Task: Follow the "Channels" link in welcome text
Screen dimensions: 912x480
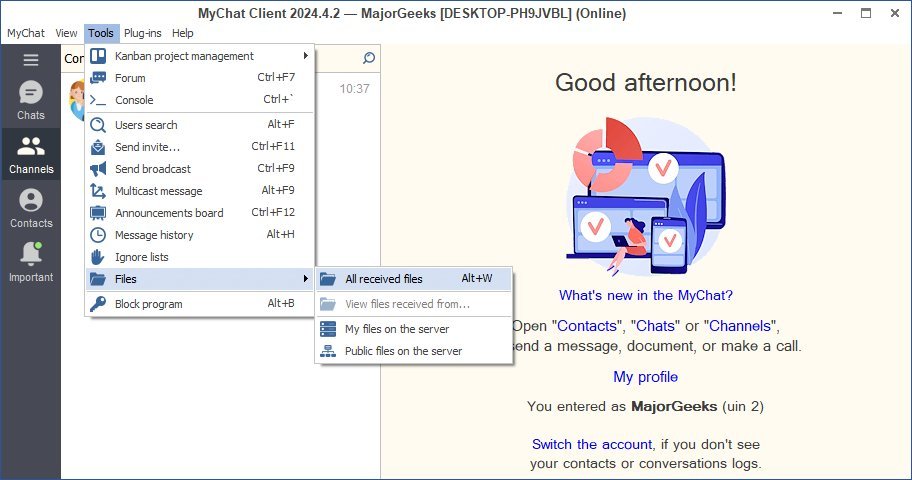Action: 740,326
